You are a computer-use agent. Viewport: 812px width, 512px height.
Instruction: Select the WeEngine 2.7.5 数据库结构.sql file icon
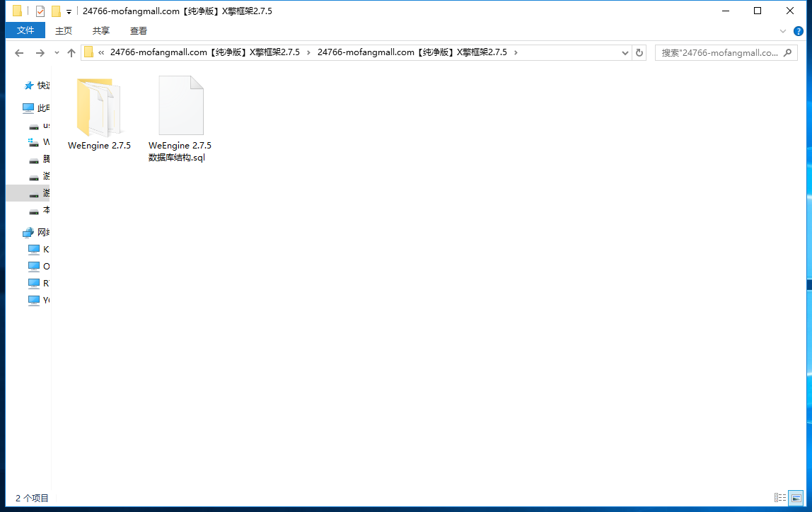tap(181, 105)
